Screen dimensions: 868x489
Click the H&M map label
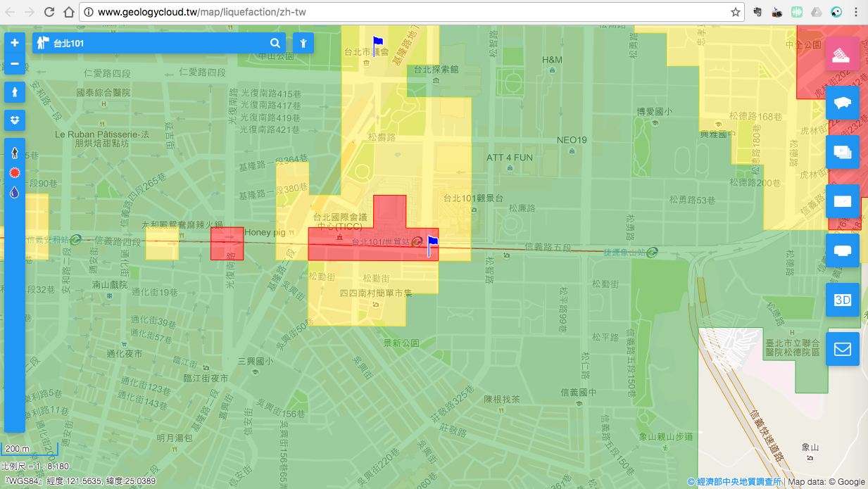pyautogui.click(x=552, y=60)
